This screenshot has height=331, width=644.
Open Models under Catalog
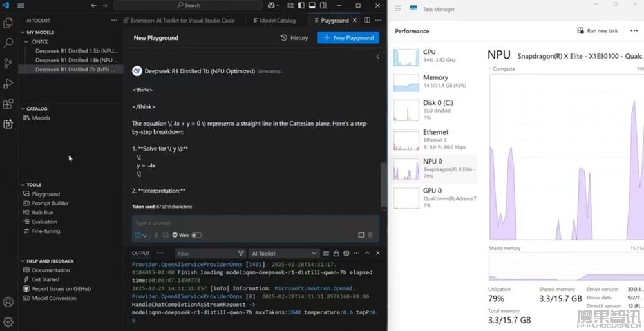[x=37, y=118]
